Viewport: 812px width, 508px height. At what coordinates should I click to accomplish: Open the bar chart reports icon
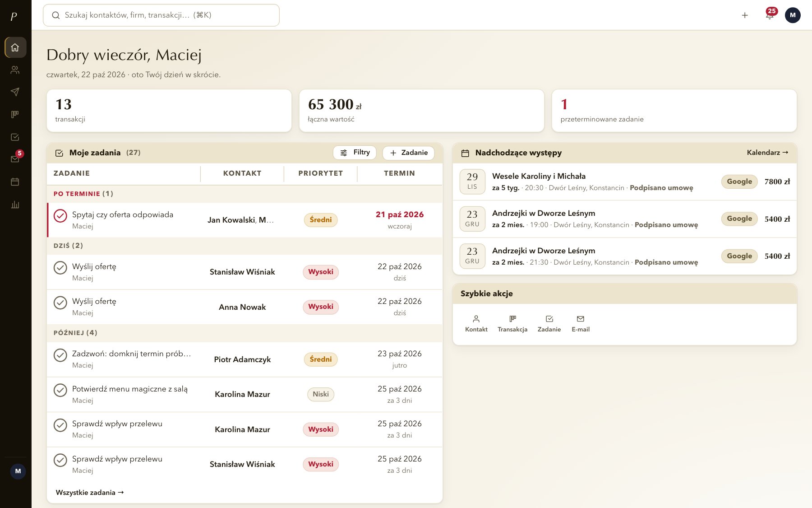pyautogui.click(x=15, y=205)
